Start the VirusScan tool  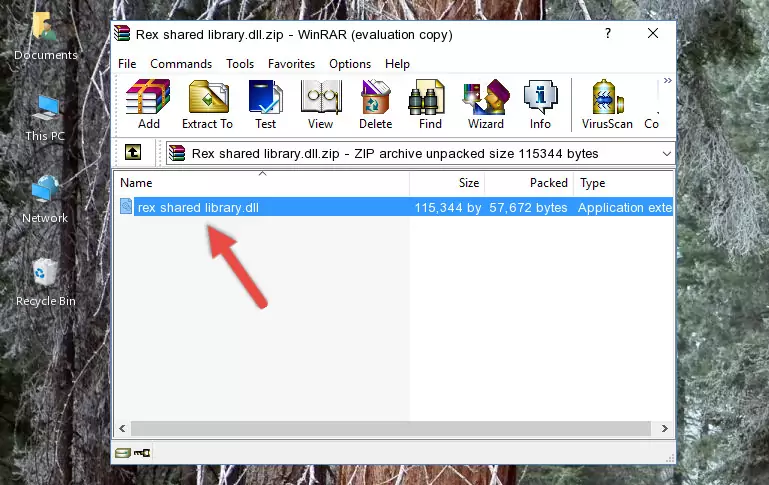coord(607,104)
